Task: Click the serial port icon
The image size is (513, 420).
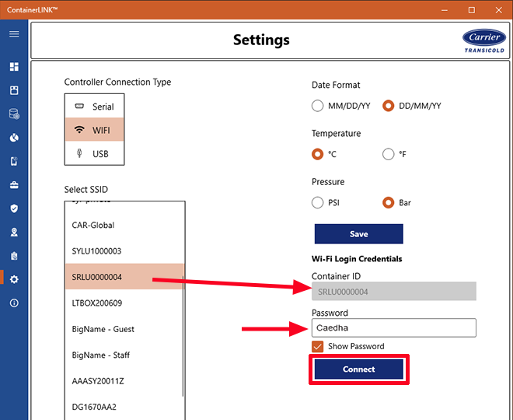Action: pos(79,106)
